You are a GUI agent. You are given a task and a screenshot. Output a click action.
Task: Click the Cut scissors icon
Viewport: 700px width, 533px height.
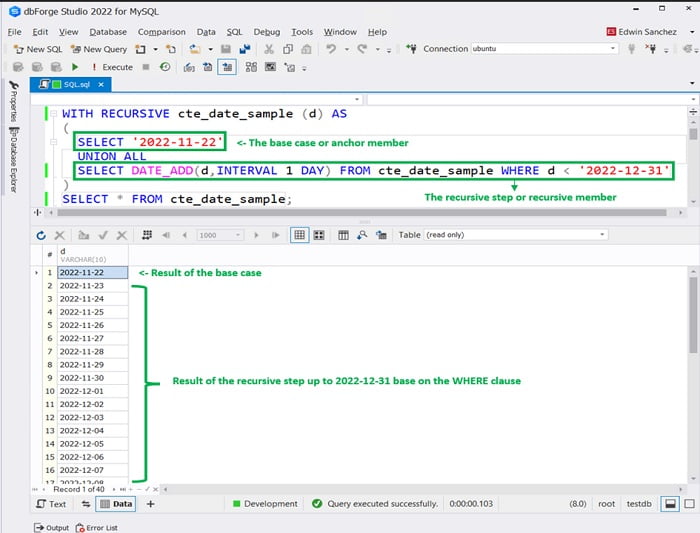271,49
